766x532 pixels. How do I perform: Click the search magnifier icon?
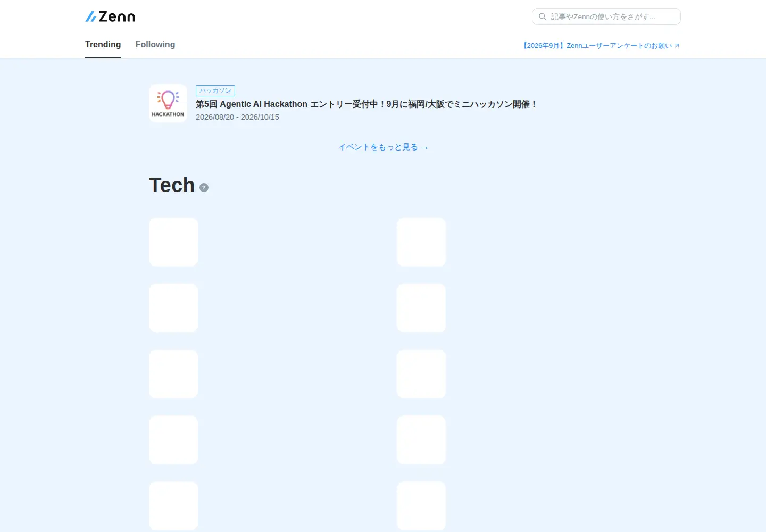(543, 16)
